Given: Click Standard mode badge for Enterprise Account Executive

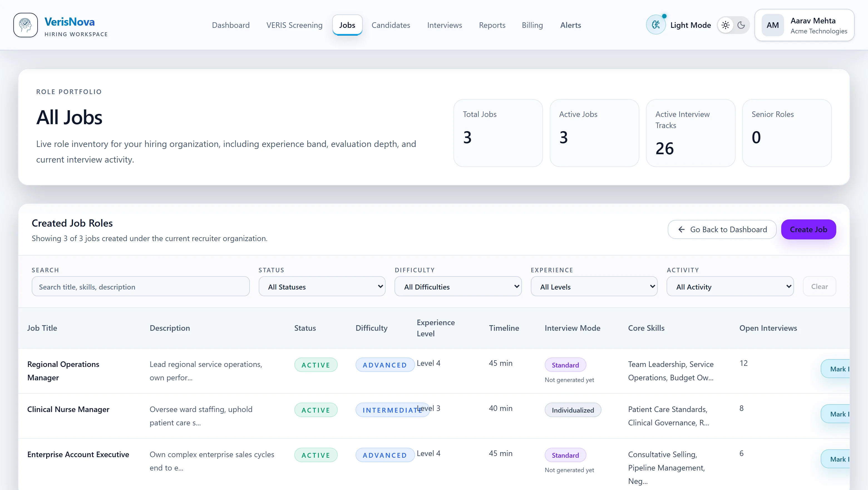Looking at the screenshot, I should click(565, 455).
